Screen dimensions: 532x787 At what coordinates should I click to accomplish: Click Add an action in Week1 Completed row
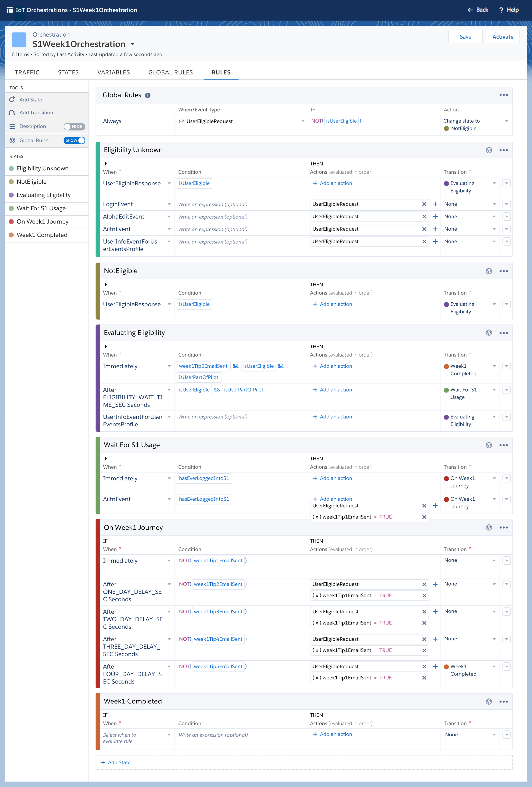[332, 734]
